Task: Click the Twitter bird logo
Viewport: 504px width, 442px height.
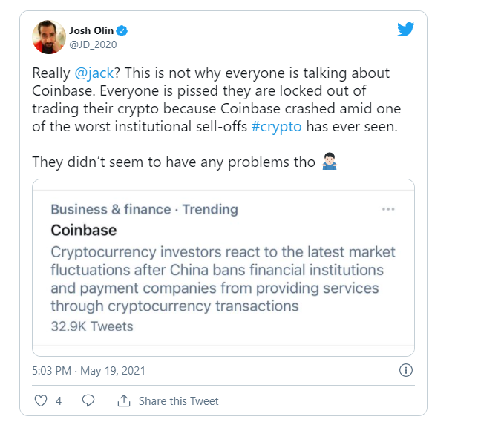Action: click(x=405, y=30)
